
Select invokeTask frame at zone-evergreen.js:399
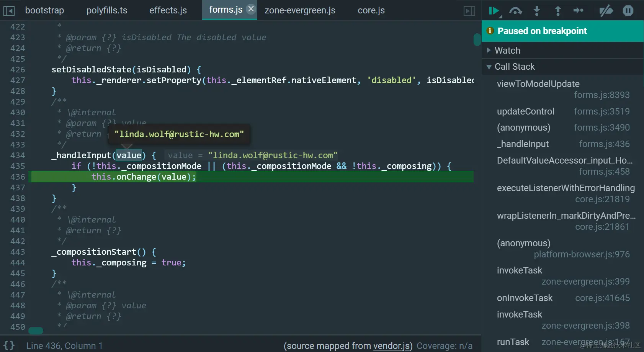[x=562, y=276]
